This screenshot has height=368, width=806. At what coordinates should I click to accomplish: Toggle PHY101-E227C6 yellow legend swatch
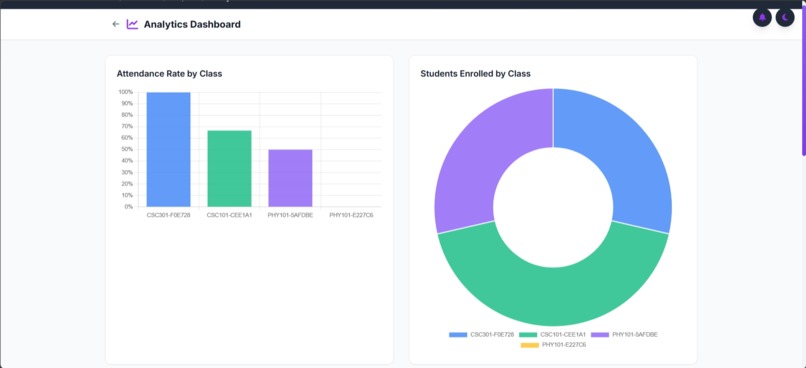529,345
